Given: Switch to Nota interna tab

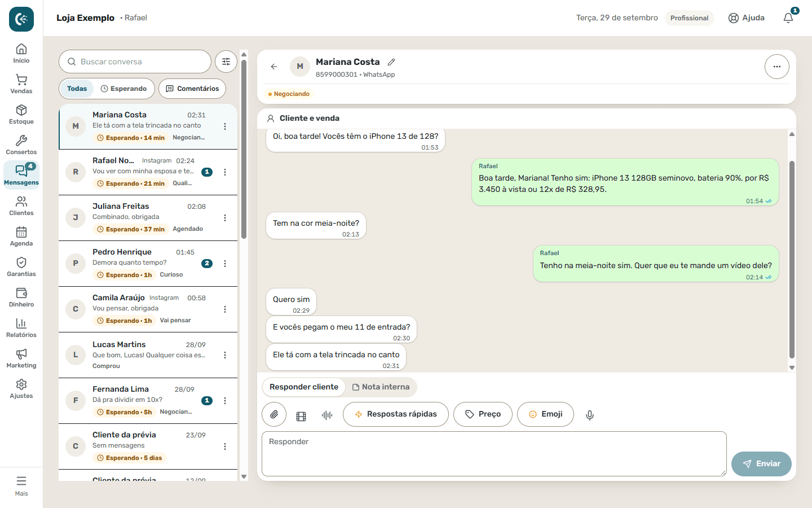Looking at the screenshot, I should pyautogui.click(x=381, y=387).
